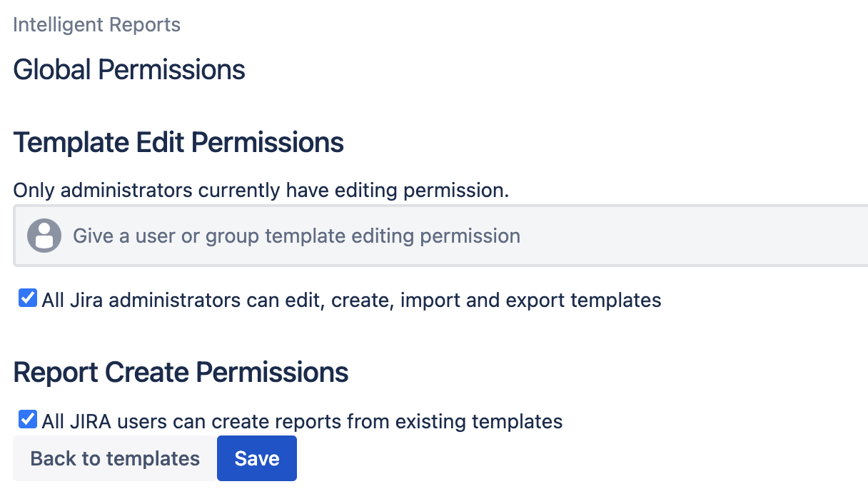This screenshot has height=504, width=868.
Task: Save the global permissions settings
Action: [256, 458]
